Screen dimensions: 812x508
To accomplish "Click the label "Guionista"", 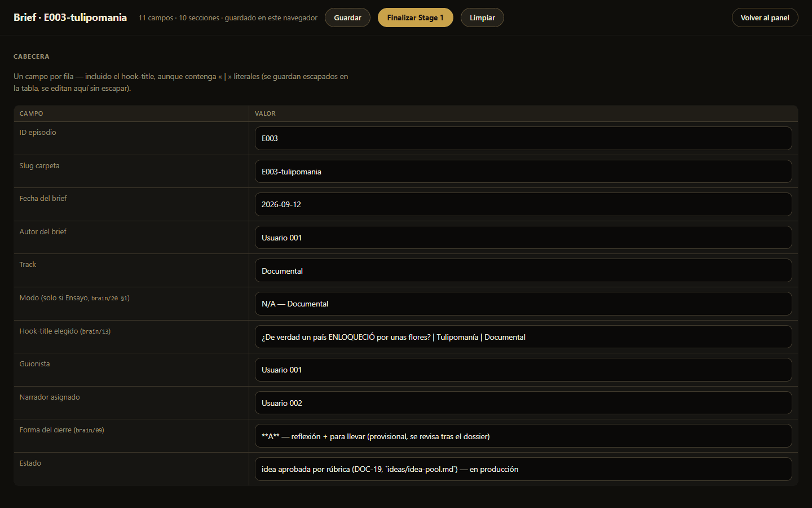I will [34, 364].
